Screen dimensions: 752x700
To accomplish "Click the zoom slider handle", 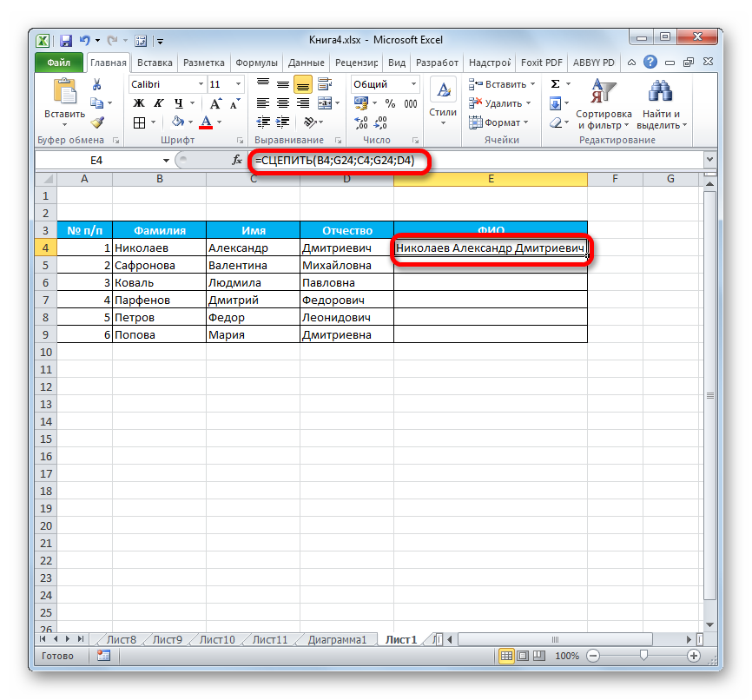I will pyautogui.click(x=643, y=656).
